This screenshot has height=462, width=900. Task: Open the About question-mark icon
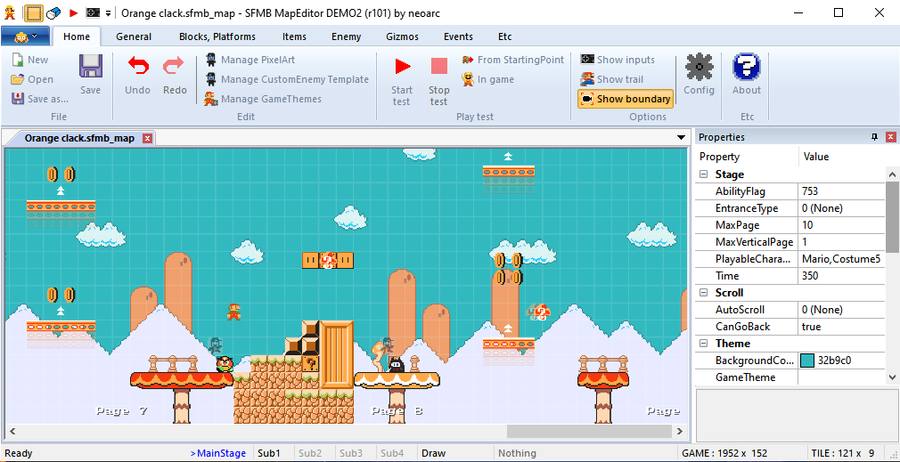747,75
